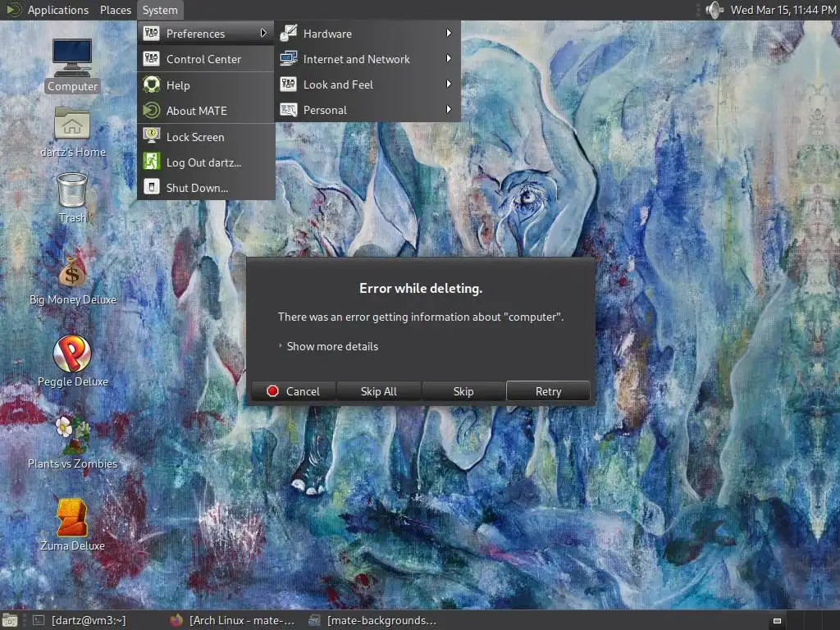Image resolution: width=840 pixels, height=630 pixels.
Task: Launch Zuma Deluxe icon
Action: point(72,517)
